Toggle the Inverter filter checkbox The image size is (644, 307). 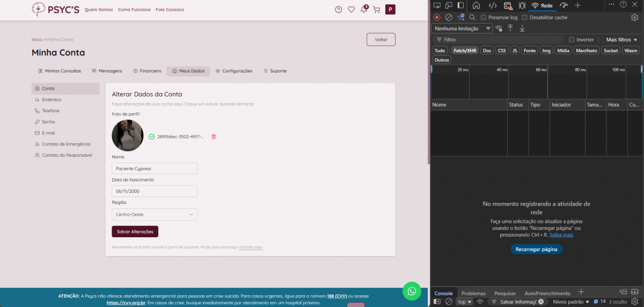pyautogui.click(x=572, y=40)
